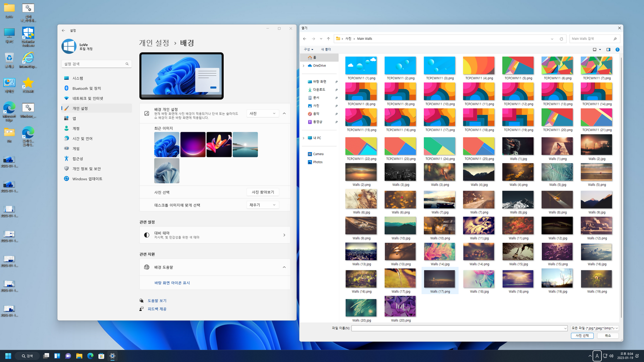Toggle the preview pane icon
644x362 pixels.
[x=608, y=50]
